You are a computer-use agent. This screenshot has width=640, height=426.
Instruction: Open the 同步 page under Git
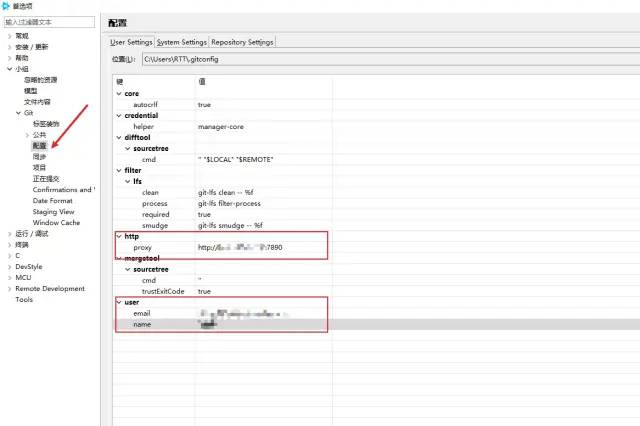(x=39, y=157)
